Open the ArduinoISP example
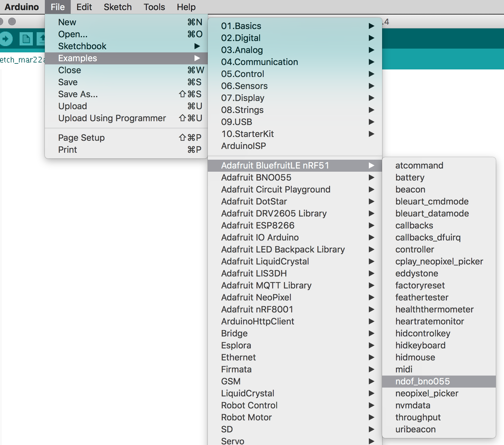The image size is (504, 445). (295, 146)
